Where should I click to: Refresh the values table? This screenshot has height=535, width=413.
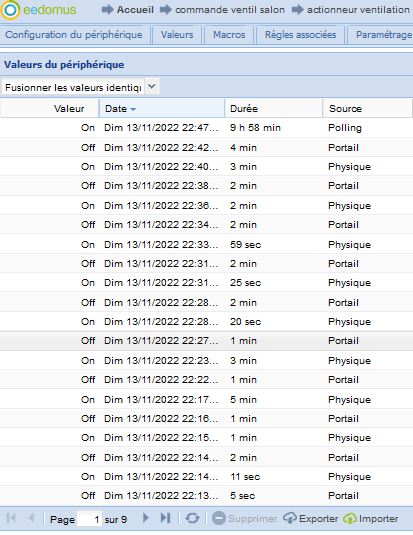click(x=192, y=518)
